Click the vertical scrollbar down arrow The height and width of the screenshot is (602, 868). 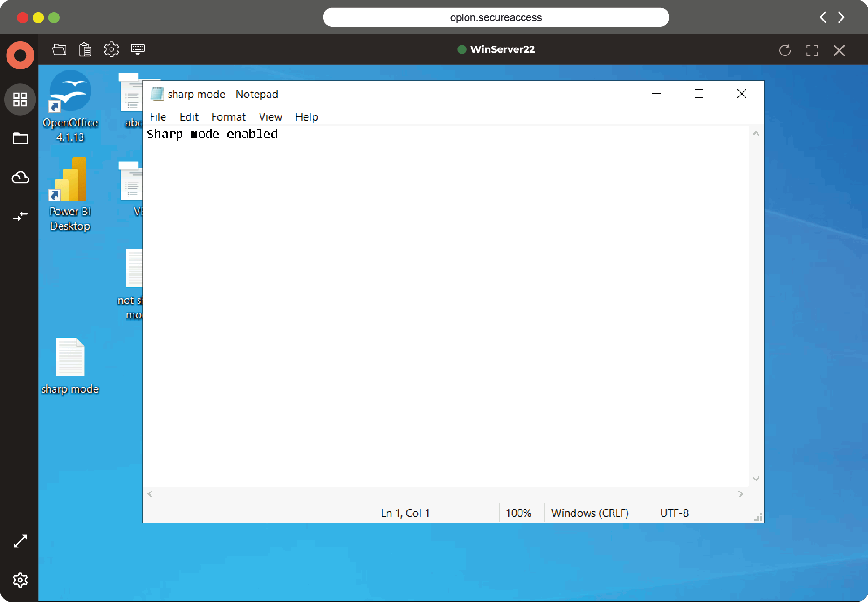click(x=756, y=479)
